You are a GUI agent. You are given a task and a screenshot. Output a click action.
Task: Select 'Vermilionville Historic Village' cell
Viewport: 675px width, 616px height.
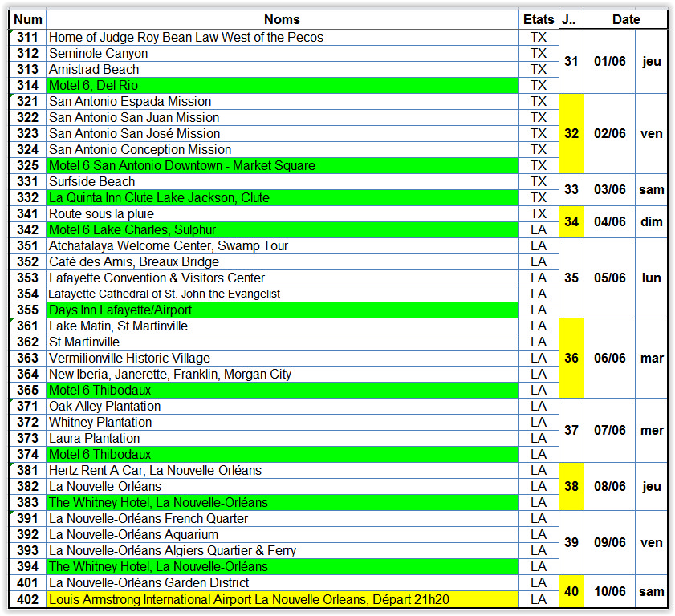pyautogui.click(x=283, y=358)
